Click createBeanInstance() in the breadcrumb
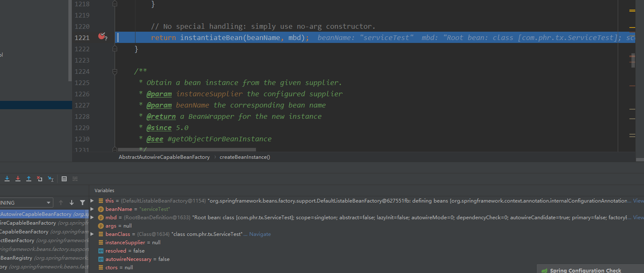This screenshot has height=273, width=644. pyautogui.click(x=245, y=157)
